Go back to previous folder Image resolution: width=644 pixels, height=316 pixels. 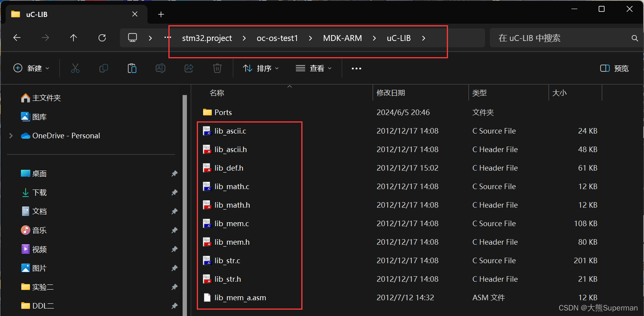coord(17,38)
